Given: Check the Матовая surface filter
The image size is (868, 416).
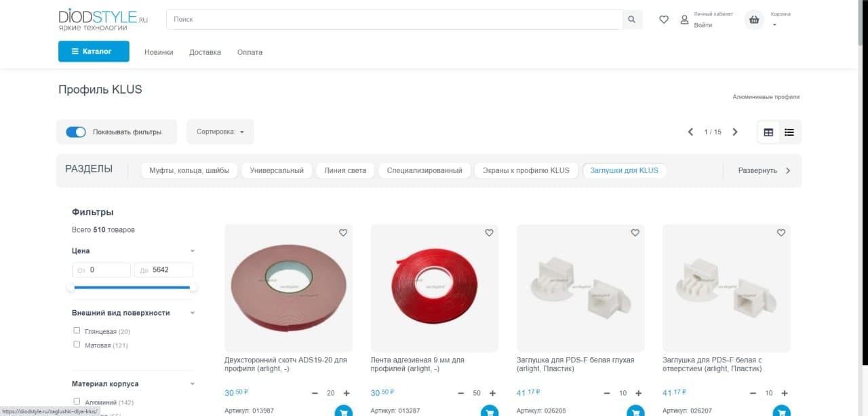Looking at the screenshot, I should (77, 345).
